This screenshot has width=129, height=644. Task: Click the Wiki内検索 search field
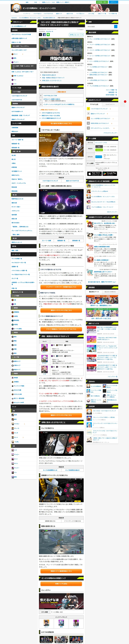point(100,27)
